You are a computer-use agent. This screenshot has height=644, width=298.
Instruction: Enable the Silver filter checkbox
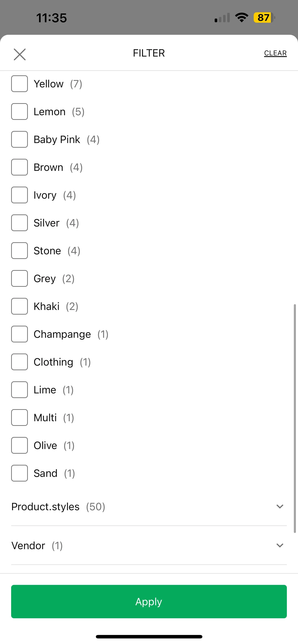tap(19, 223)
